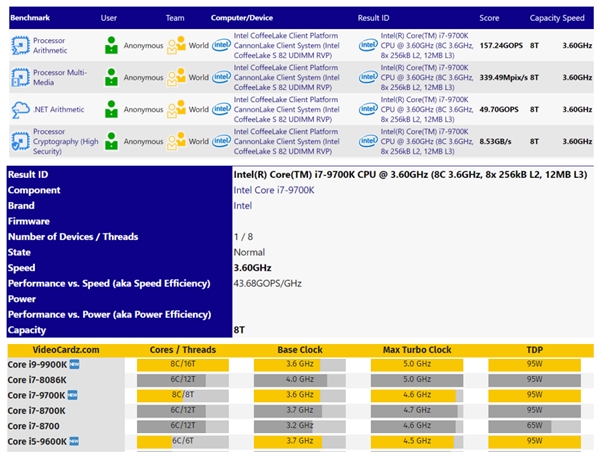Click the green Anonymous user icon in the Processor Arithmetic row
This screenshot has height=458, width=600.
112,45
